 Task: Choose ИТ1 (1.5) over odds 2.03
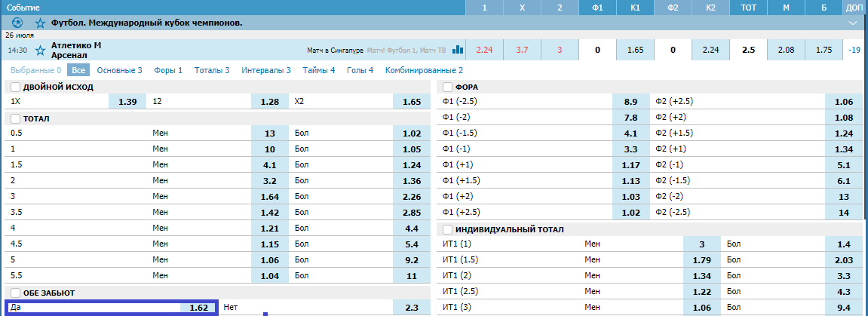[843, 259]
